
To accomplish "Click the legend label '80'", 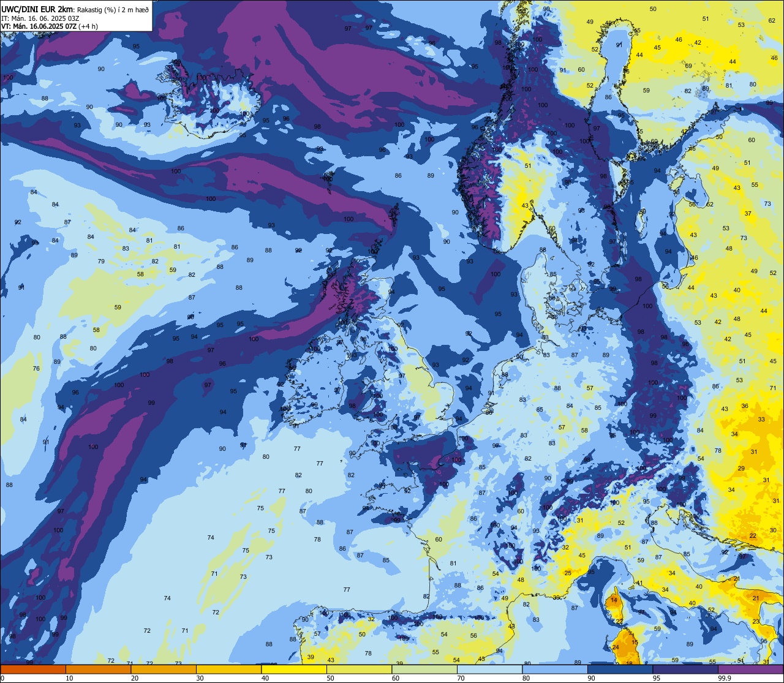I will (x=526, y=678).
